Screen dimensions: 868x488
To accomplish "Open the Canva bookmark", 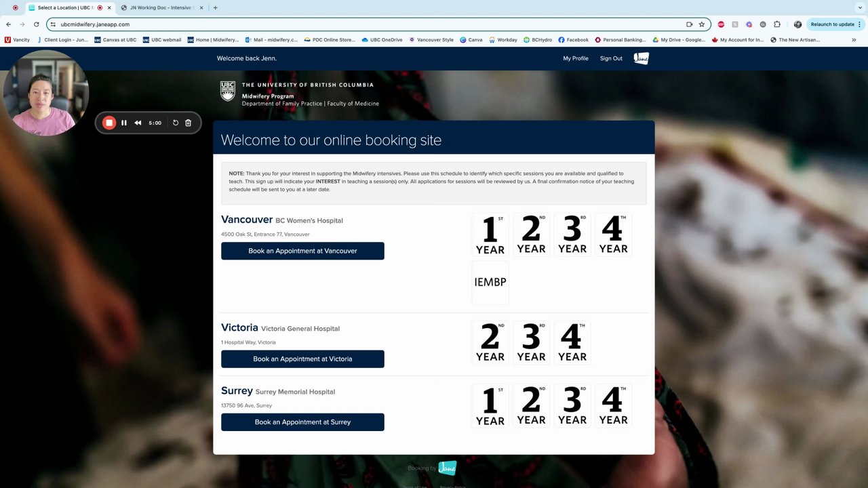I will click(x=471, y=40).
